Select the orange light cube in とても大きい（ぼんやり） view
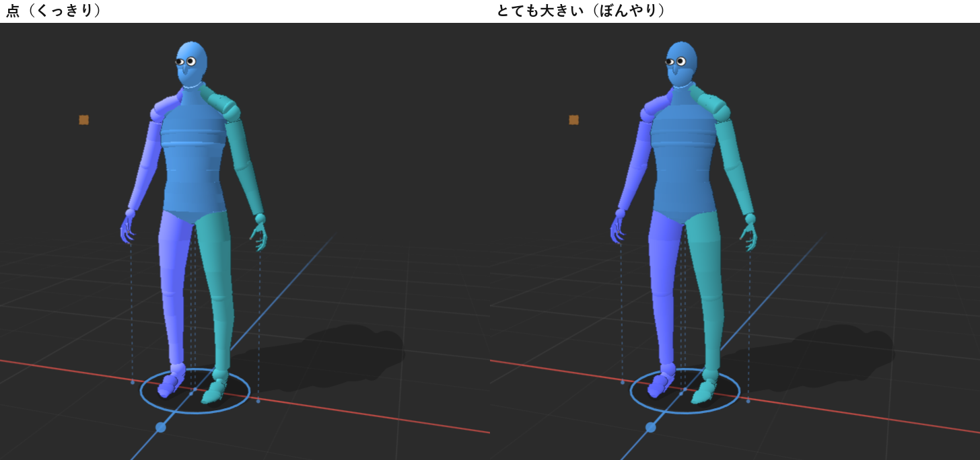980x460 pixels. tap(573, 120)
